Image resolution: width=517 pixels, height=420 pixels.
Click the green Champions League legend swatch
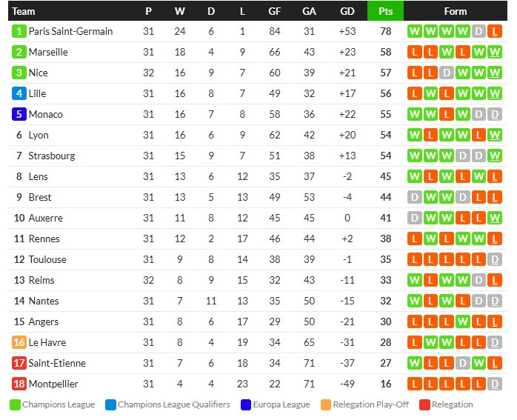[15, 405]
